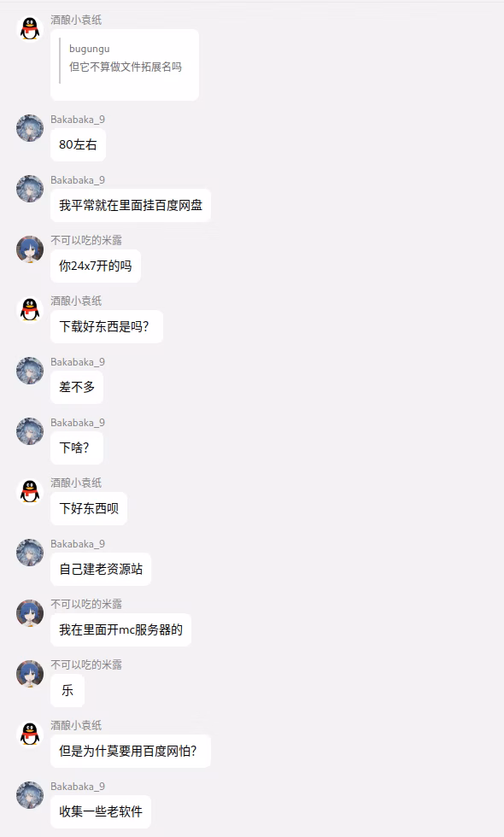Image resolution: width=504 pixels, height=837 pixels.
Task: Click the avatar beside '收集一些老软件'
Action: coord(30,795)
